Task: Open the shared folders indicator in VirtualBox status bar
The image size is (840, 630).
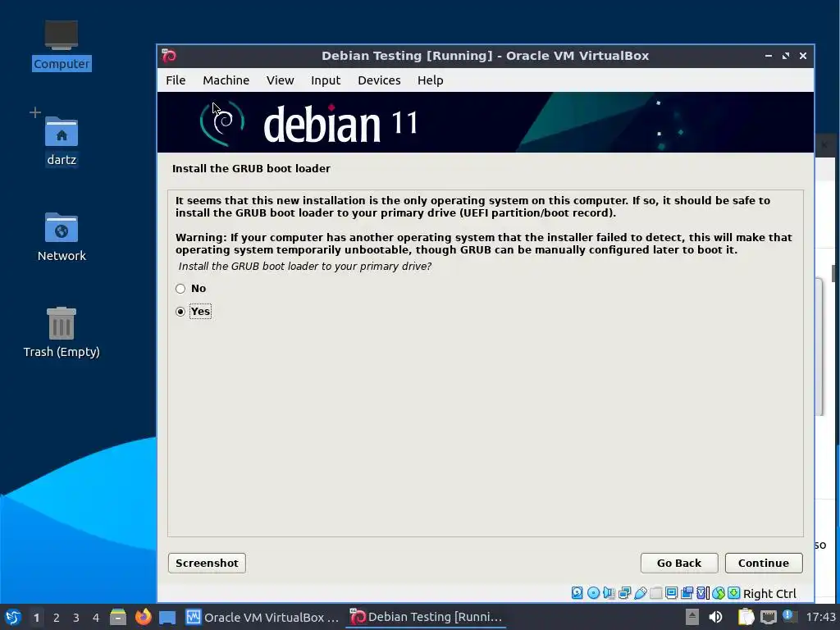Action: (x=655, y=593)
